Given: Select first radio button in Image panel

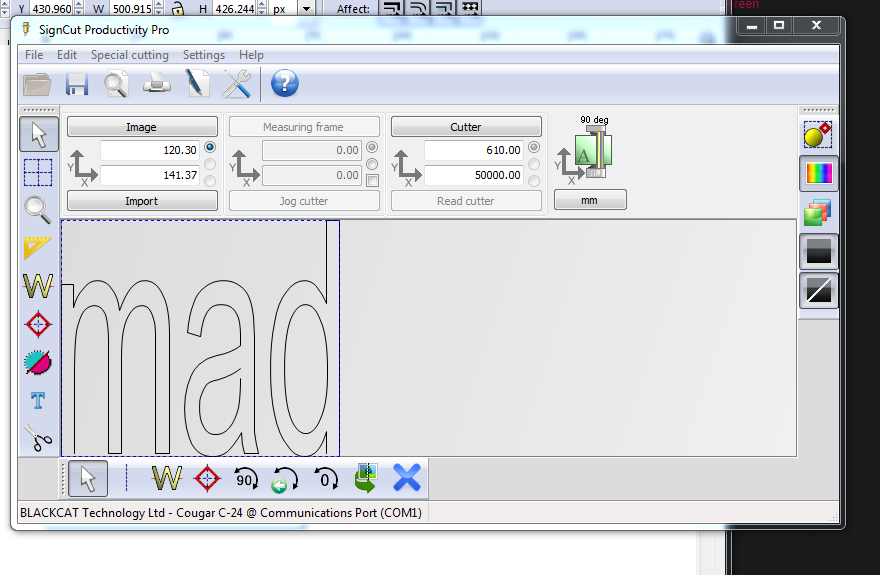Looking at the screenshot, I should (210, 147).
